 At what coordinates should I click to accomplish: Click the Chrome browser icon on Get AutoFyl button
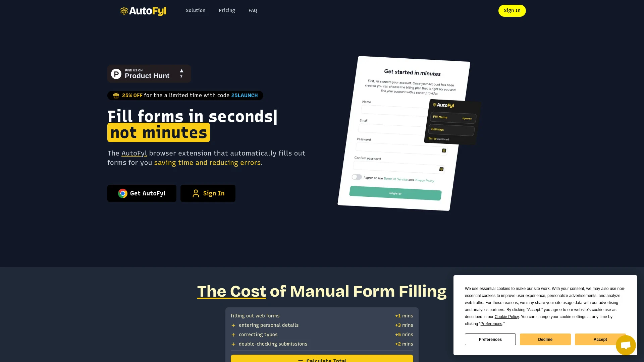(x=122, y=194)
